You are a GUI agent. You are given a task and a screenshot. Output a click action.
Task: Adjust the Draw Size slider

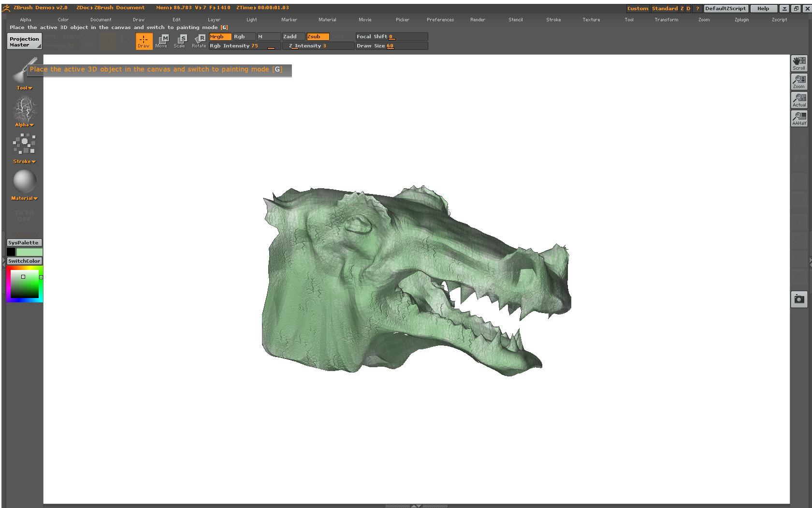click(391, 46)
